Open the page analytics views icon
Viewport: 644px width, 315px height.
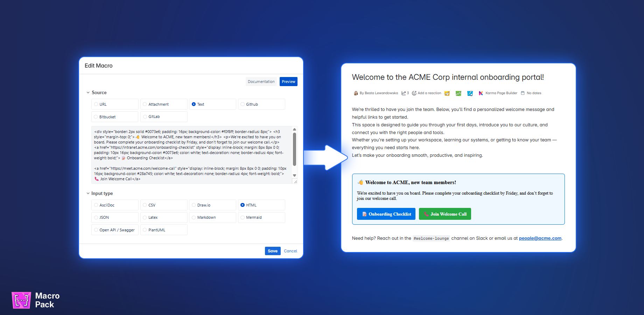pos(404,93)
